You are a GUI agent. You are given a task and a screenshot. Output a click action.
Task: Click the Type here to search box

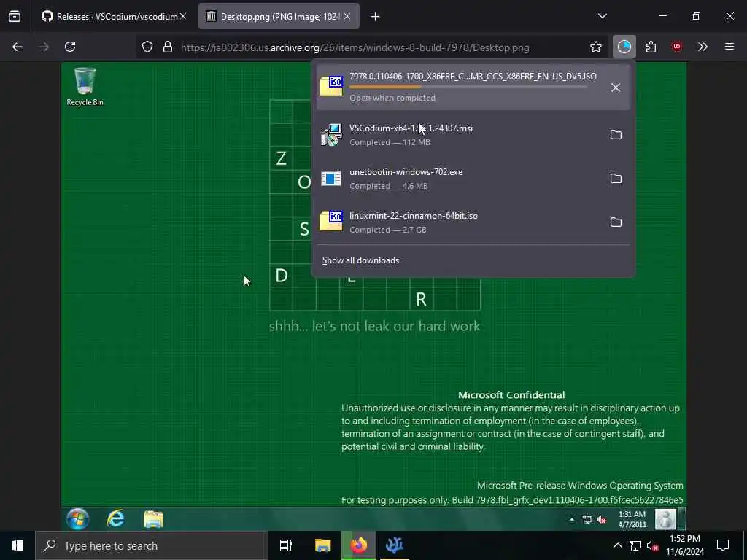pyautogui.click(x=152, y=545)
